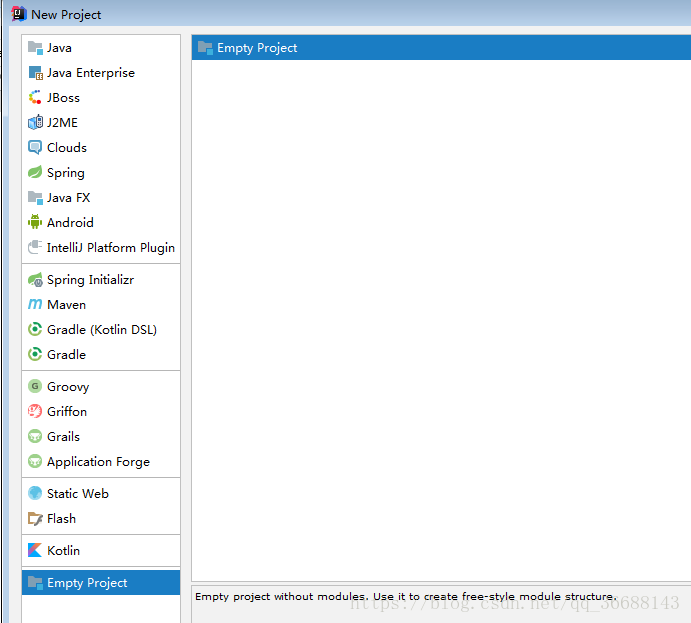
Task: Select Clouds project type
Action: pyautogui.click(x=101, y=148)
